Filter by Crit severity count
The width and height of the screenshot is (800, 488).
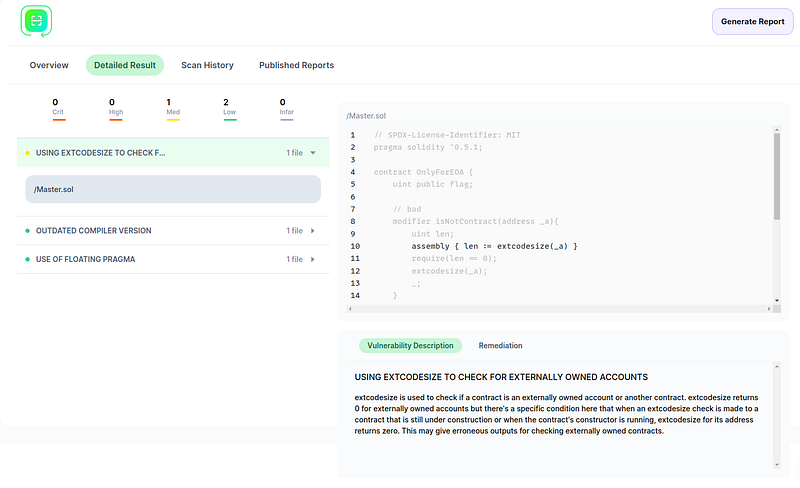(x=57, y=107)
